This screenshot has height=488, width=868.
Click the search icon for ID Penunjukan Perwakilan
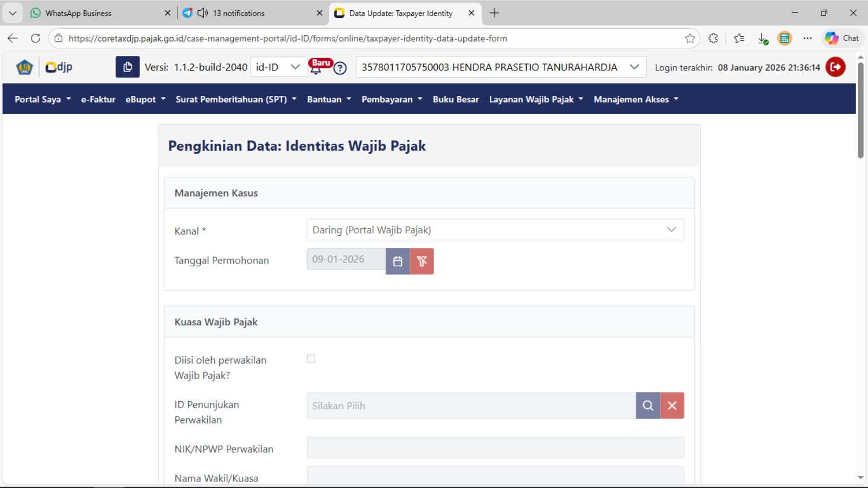coord(648,406)
